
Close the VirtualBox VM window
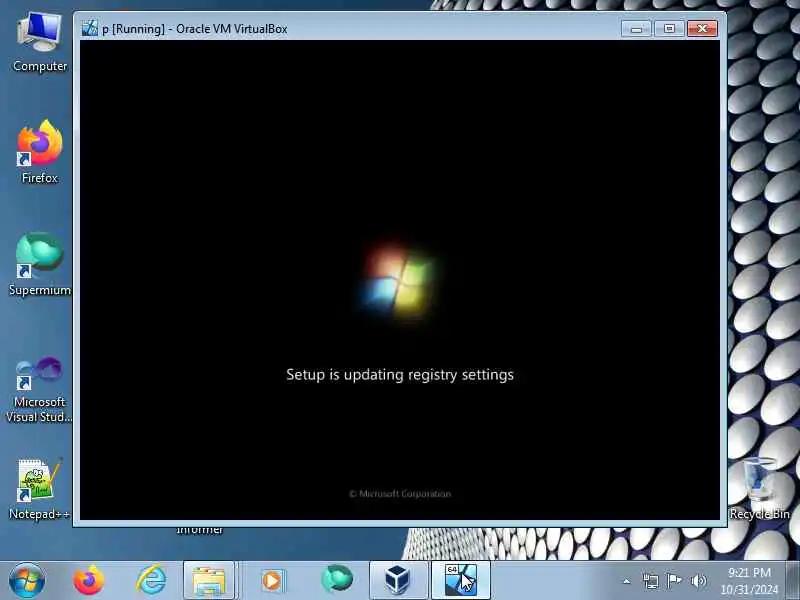[703, 29]
